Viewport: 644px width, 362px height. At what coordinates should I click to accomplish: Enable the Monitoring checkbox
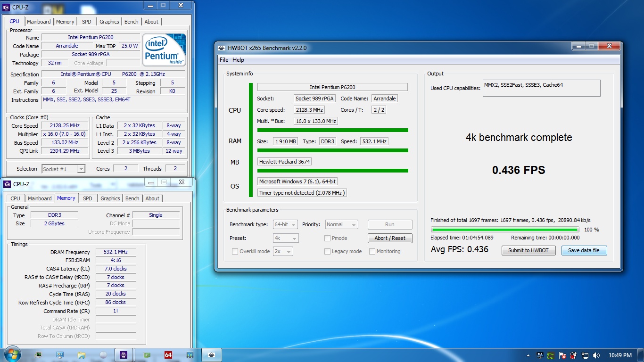click(372, 251)
